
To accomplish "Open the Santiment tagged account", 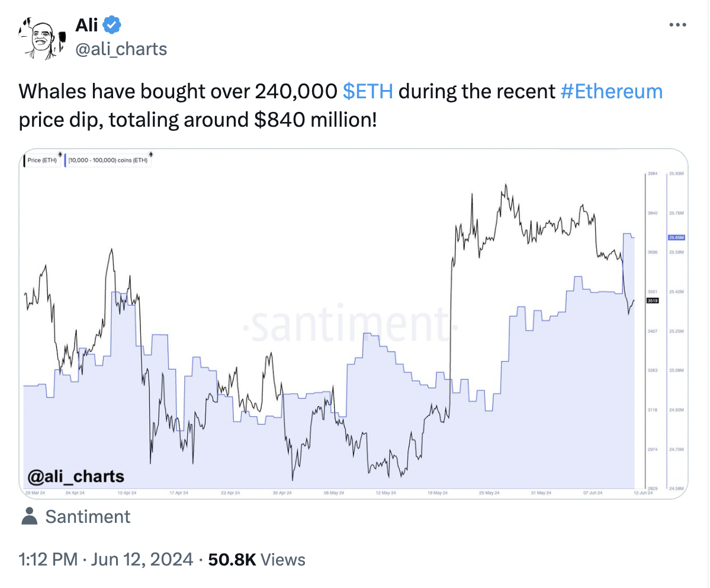I will (88, 516).
